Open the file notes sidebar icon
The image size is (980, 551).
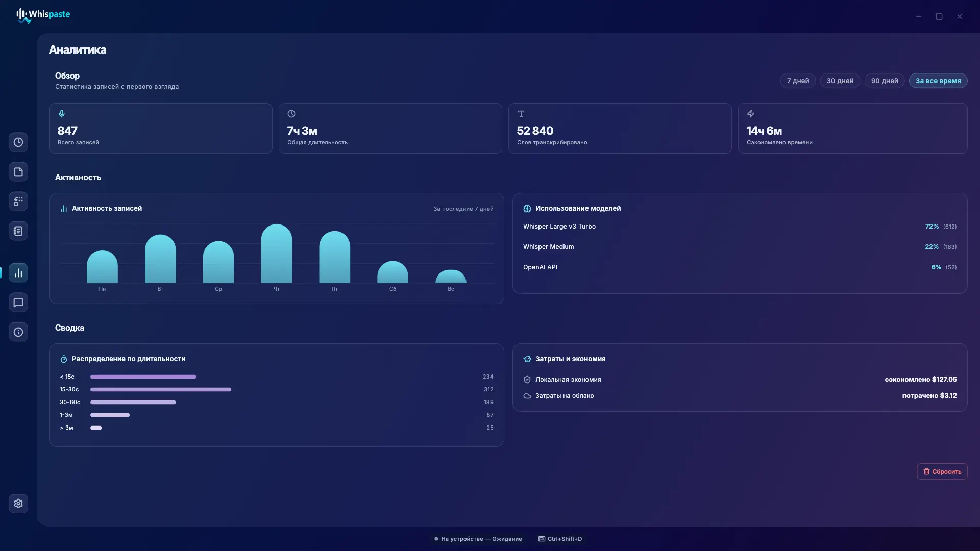(18, 172)
